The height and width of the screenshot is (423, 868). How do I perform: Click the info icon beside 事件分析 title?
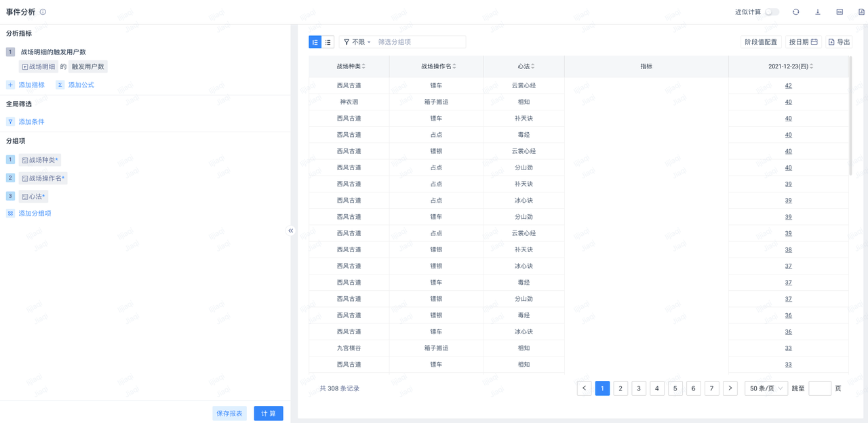click(43, 12)
